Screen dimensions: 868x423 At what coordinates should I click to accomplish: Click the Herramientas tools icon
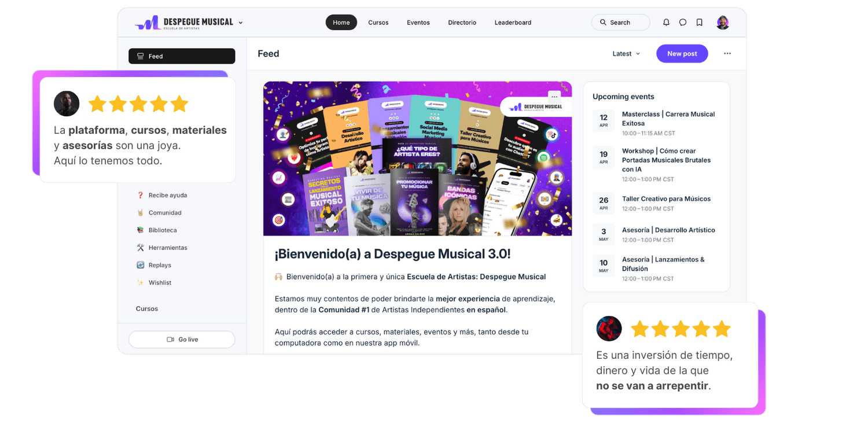[x=140, y=248]
